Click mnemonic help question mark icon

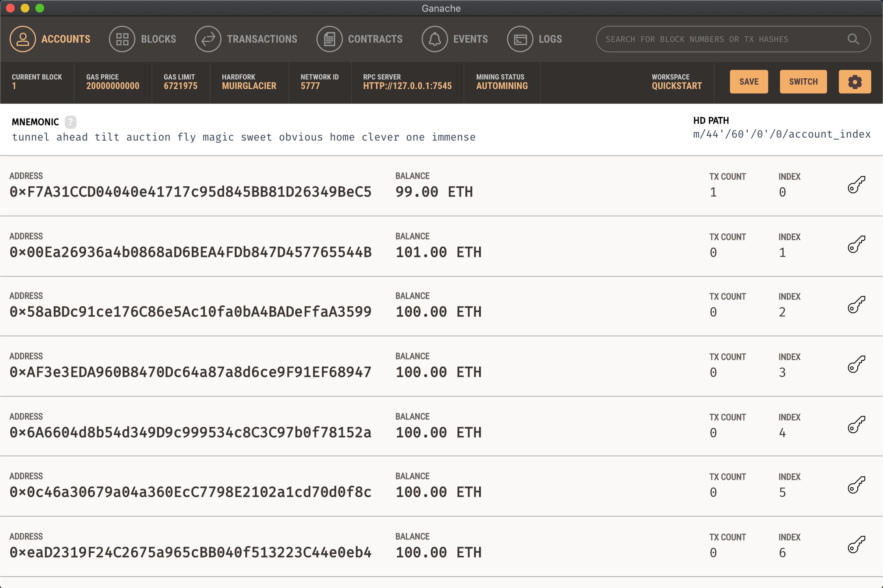(x=70, y=121)
